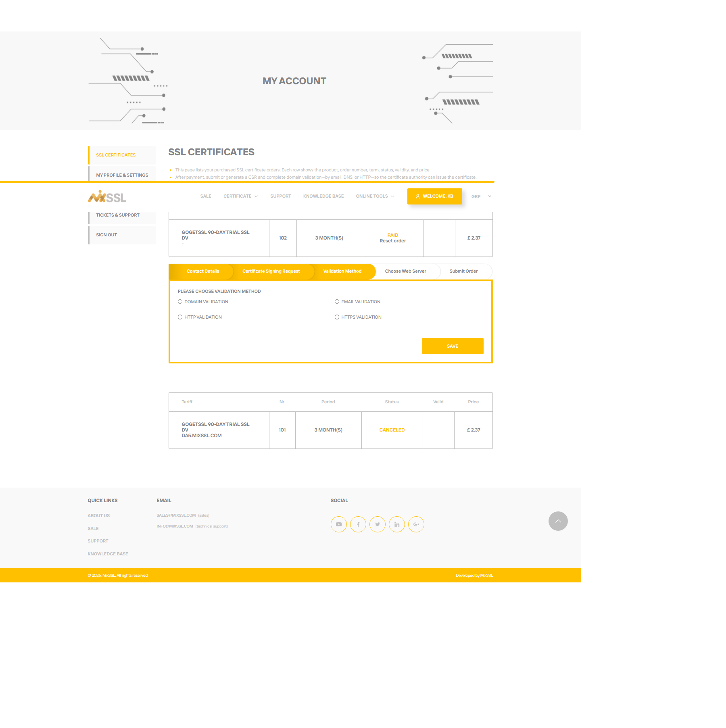Click the Welcome, KB account button

tap(435, 196)
